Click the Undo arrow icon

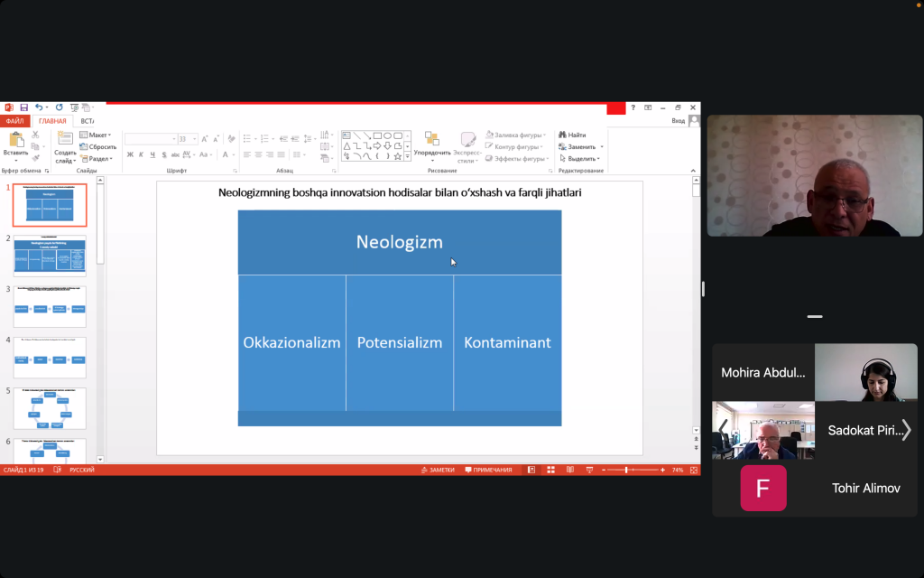[x=39, y=107]
